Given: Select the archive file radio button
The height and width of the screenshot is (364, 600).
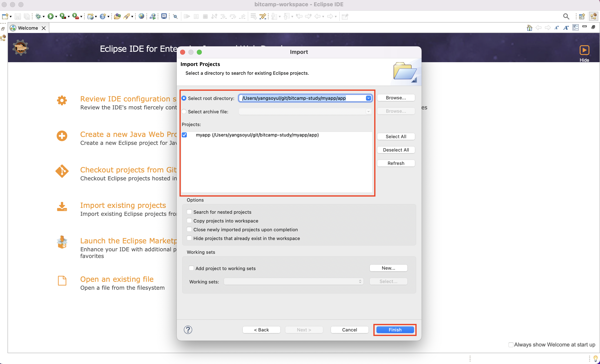Looking at the screenshot, I should click(x=184, y=111).
